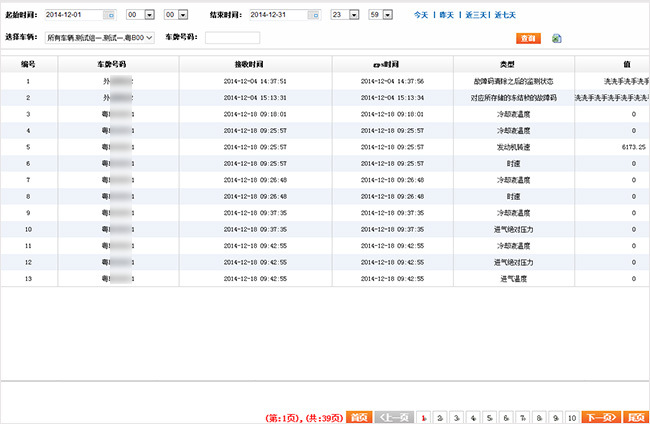Open the end date calendar picker icon
The width and height of the screenshot is (650, 424).
[x=314, y=15]
